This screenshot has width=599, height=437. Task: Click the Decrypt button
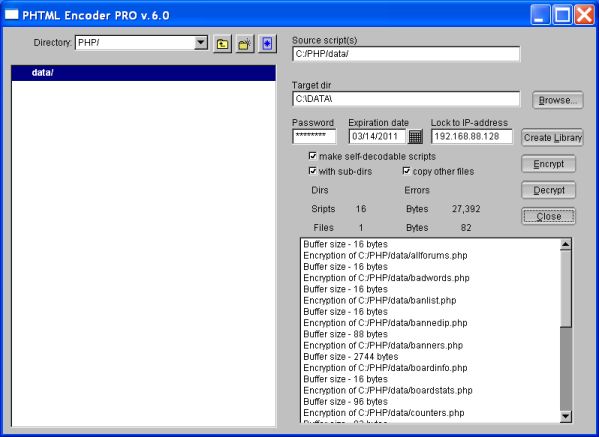pos(549,190)
